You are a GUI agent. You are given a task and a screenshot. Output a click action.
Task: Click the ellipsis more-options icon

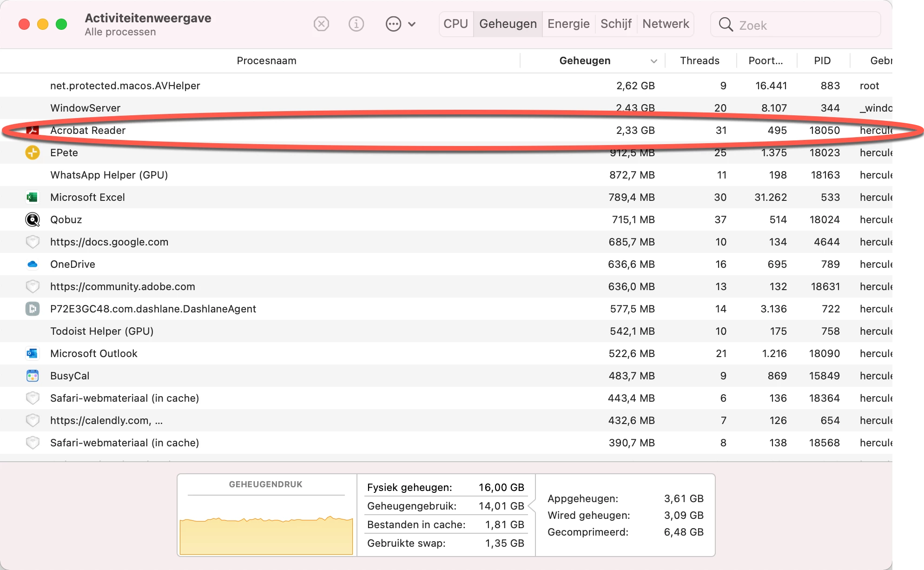[393, 24]
